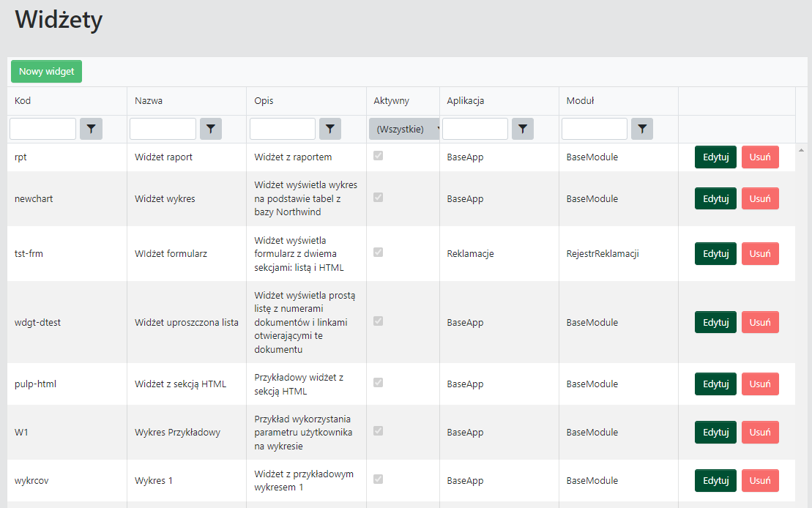The image size is (812, 508).
Task: Delete the W1 widget using Usuń
Action: pos(760,432)
